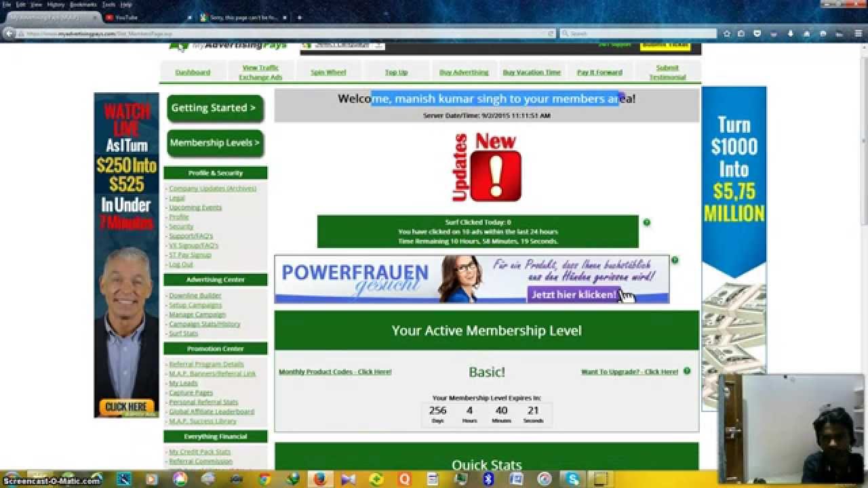Open Surf Stats link
Screen dimensions: 868x488
click(184, 333)
